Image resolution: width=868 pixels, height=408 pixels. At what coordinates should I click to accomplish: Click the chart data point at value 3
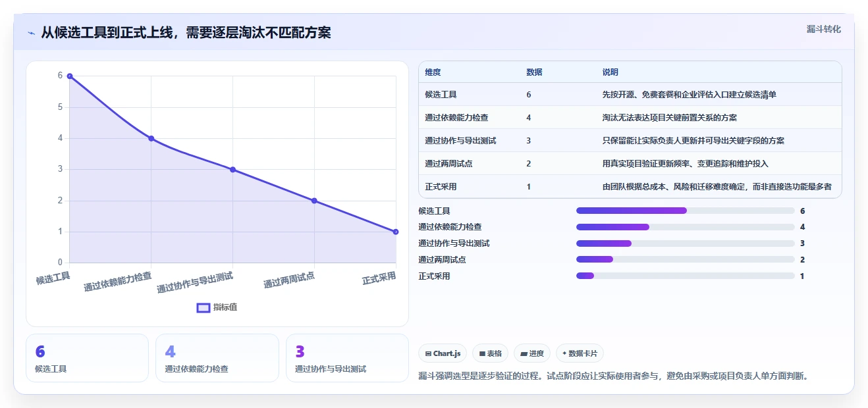coord(232,170)
